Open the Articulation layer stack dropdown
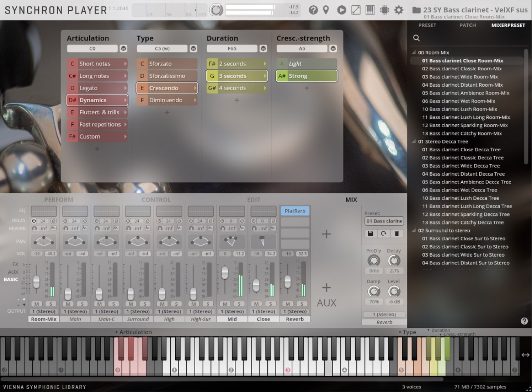532x392 pixels. click(124, 48)
